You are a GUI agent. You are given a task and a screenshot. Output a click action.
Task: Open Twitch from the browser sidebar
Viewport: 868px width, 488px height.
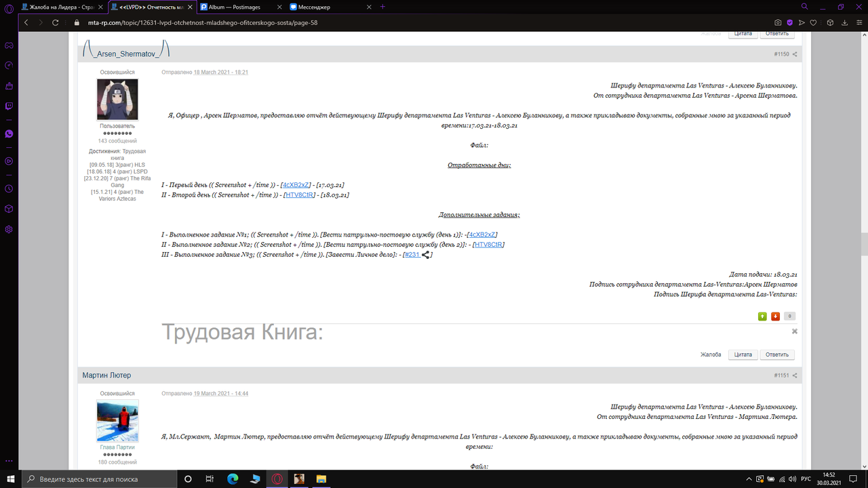coord(9,106)
